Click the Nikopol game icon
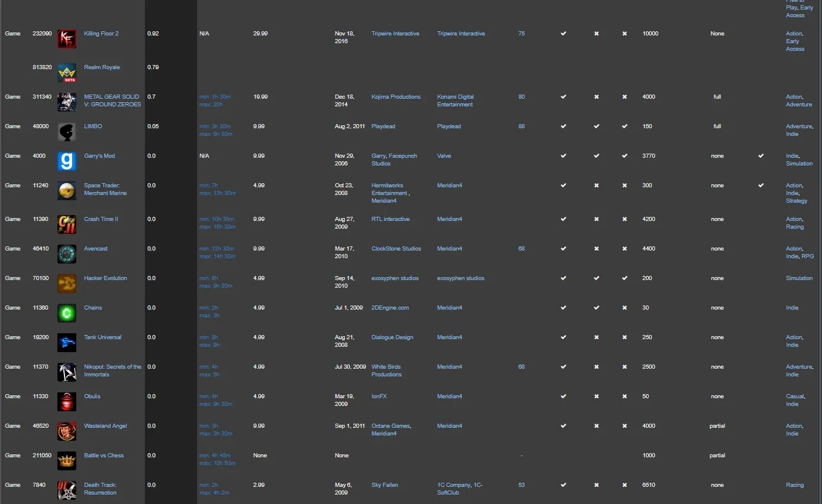Viewport: 822px width, 504px height. pos(67,372)
